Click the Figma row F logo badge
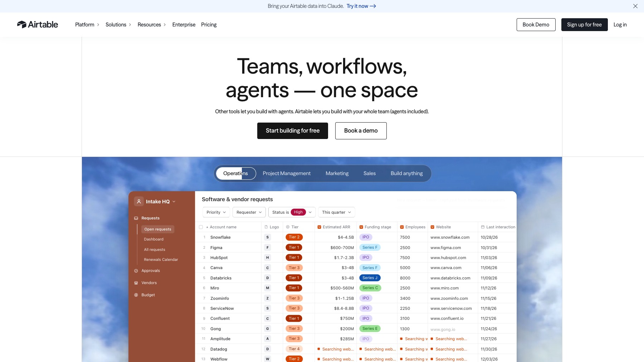The height and width of the screenshot is (362, 644). [x=268, y=248]
